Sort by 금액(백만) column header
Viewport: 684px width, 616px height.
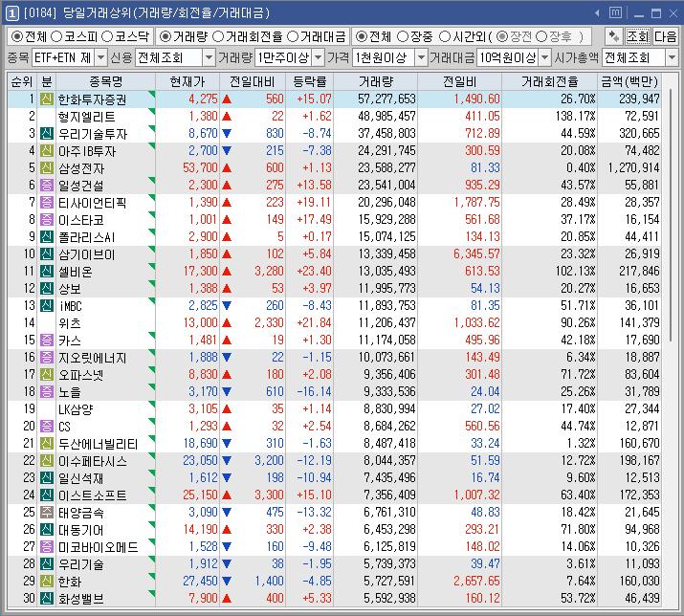click(629, 81)
